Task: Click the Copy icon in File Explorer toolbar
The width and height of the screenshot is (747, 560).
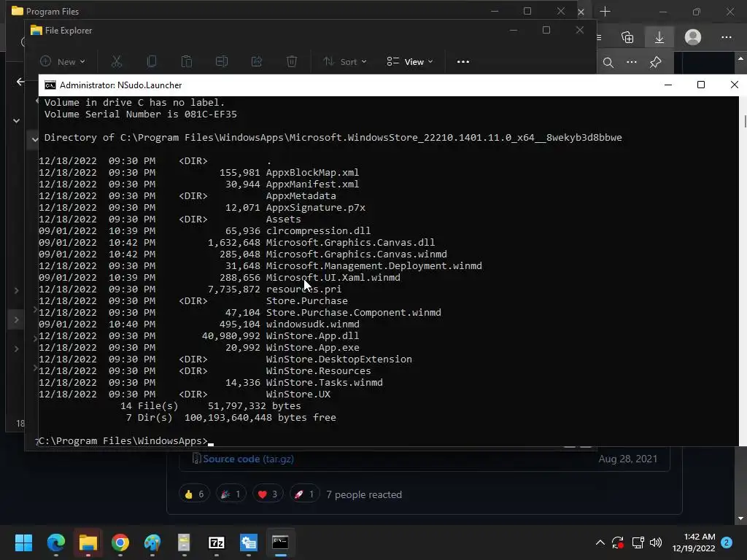Action: pos(152,61)
